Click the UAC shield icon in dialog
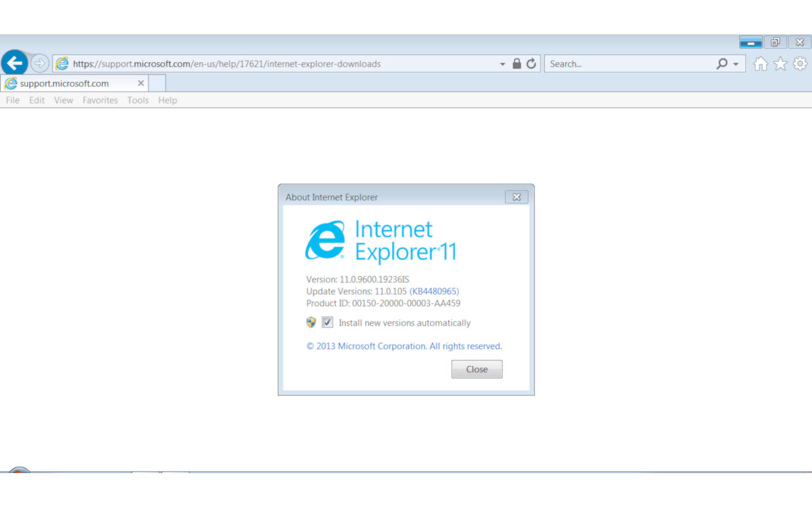812x508 pixels. click(x=311, y=322)
